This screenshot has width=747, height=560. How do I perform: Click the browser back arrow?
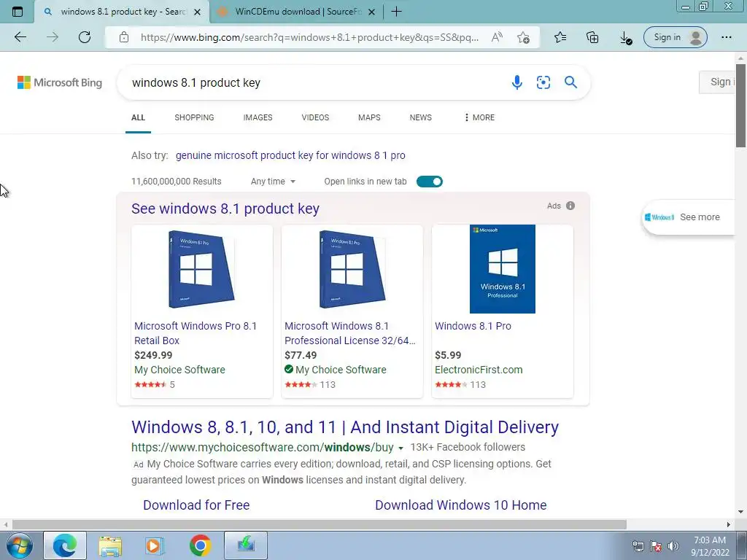tap(20, 37)
